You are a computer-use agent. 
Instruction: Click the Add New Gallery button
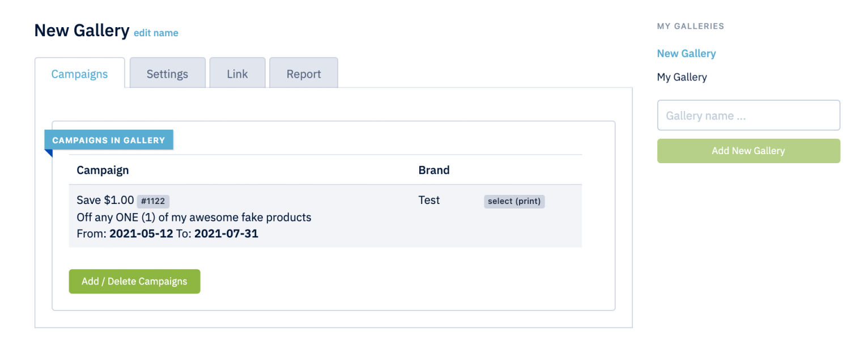748,151
